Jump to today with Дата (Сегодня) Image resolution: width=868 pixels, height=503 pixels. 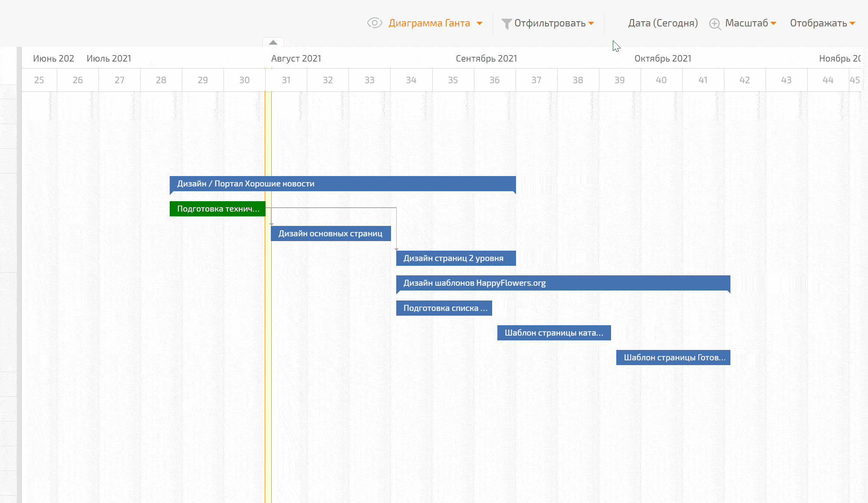pos(663,23)
